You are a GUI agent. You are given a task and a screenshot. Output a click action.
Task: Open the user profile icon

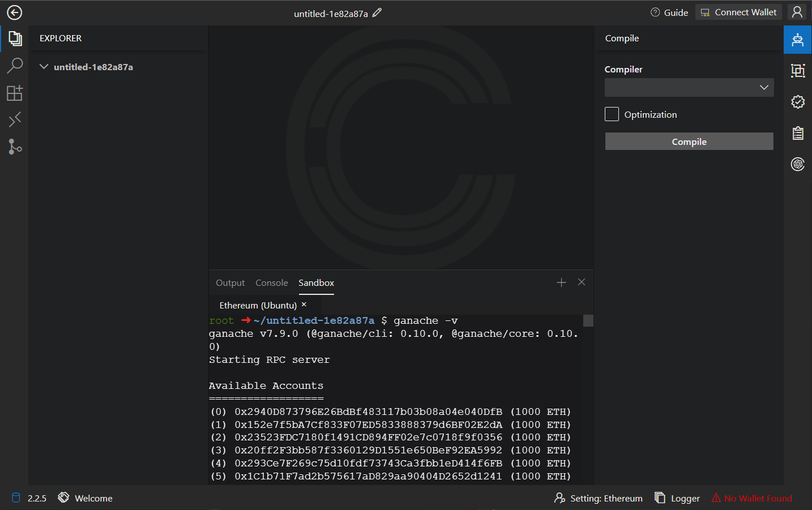797,12
